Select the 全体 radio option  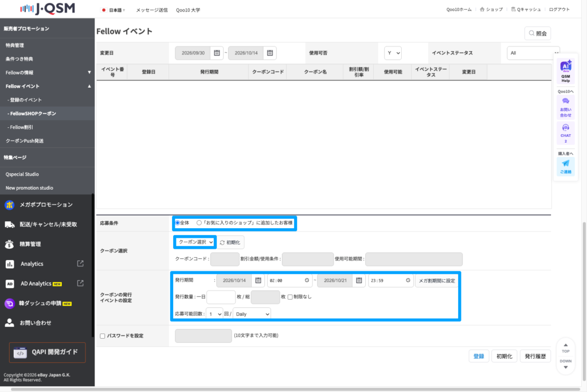coord(178,223)
